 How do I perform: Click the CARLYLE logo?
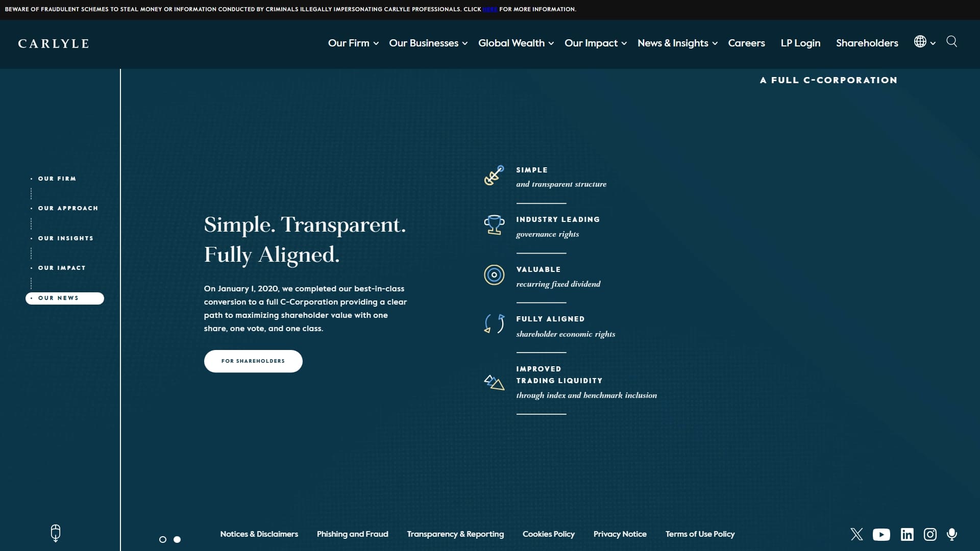click(54, 44)
